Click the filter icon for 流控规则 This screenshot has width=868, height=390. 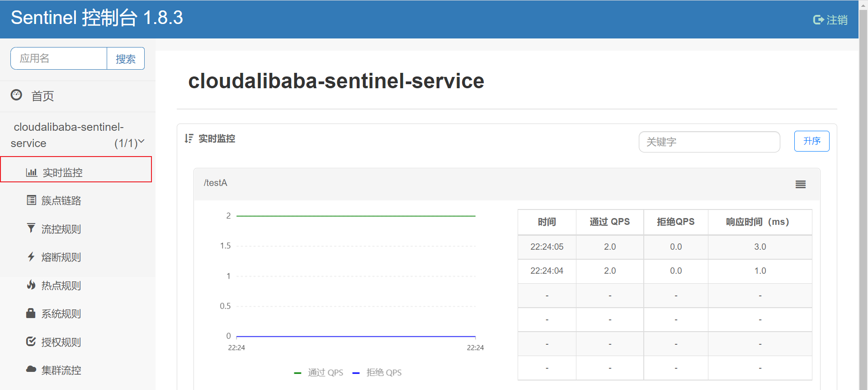(x=31, y=228)
